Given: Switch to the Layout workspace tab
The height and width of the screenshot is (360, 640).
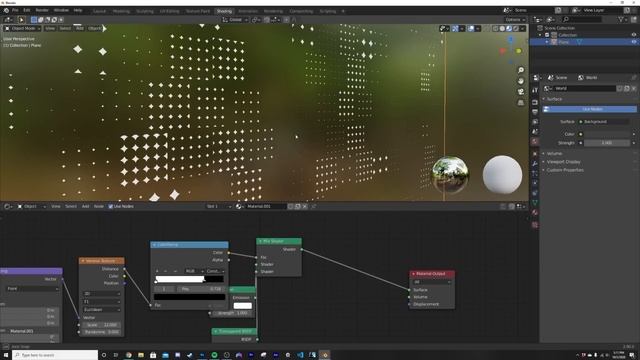Looking at the screenshot, I should click(99, 11).
